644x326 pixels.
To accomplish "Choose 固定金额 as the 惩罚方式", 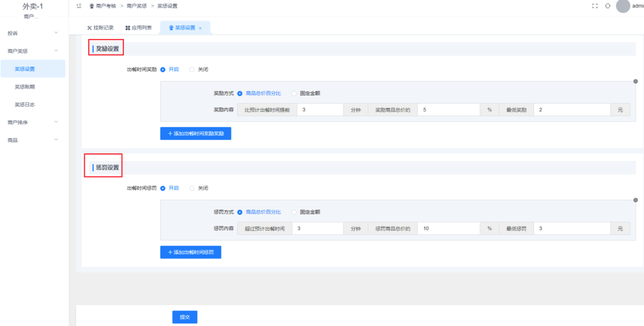I will tap(294, 212).
